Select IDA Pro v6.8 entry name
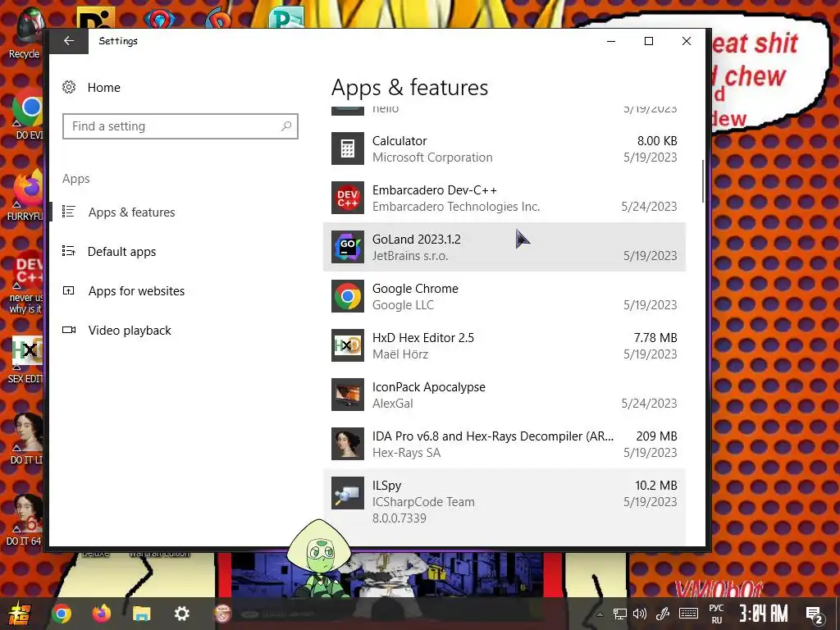 [x=493, y=436]
